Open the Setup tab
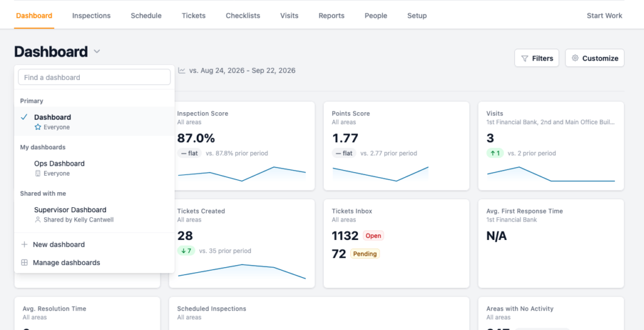Screen dimensions: 644x330 click(417, 16)
